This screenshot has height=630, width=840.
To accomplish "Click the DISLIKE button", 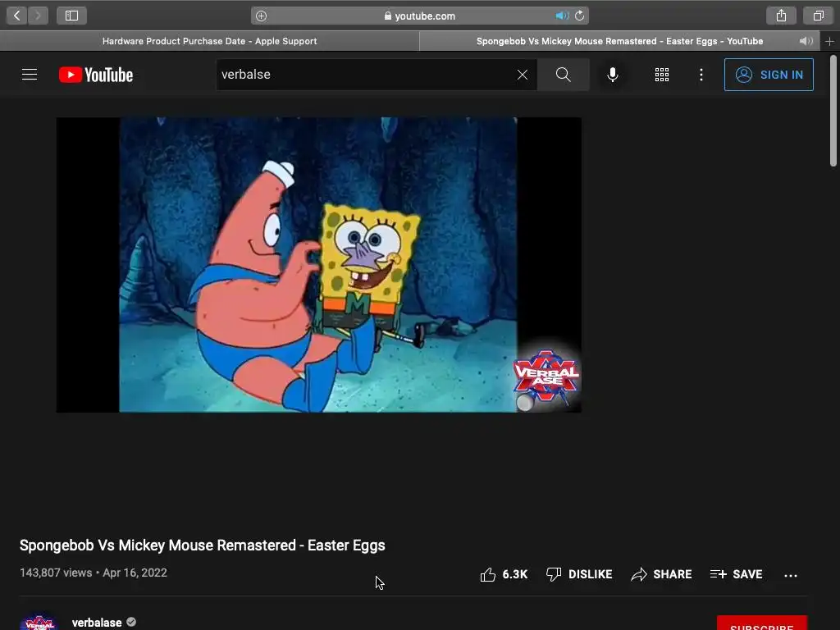I will tap(579, 574).
